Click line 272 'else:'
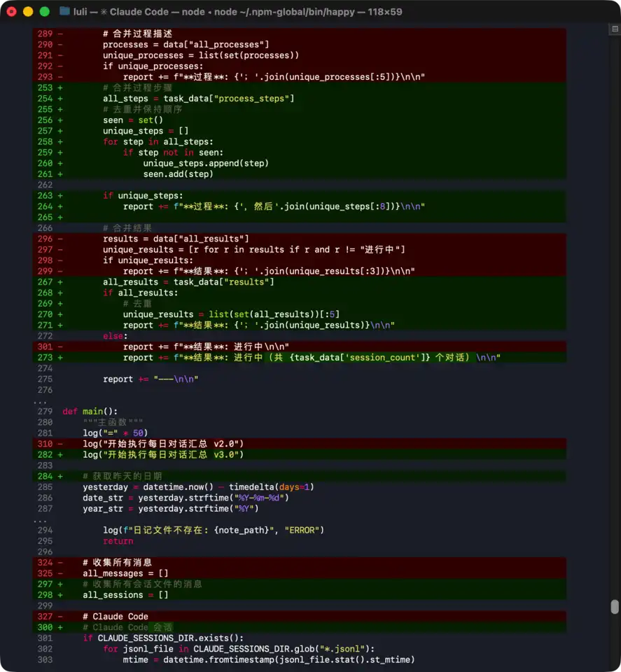Screen dimensions: 621x672 pos(116,336)
